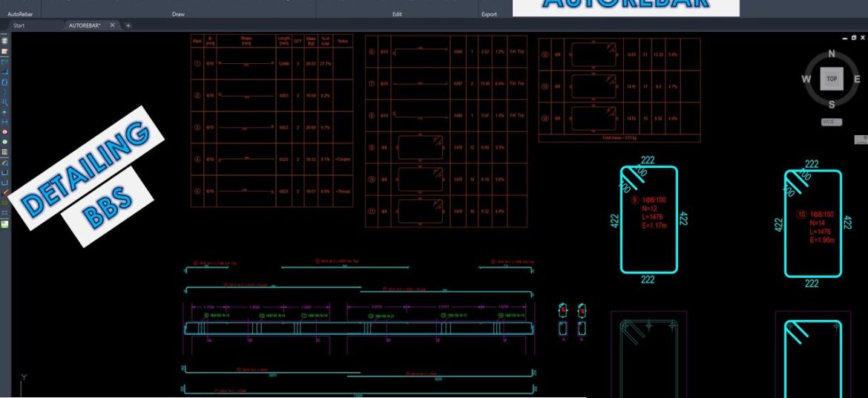The image size is (868, 398).
Task: Click the E compass letter on ViewCube
Action: pos(857,79)
